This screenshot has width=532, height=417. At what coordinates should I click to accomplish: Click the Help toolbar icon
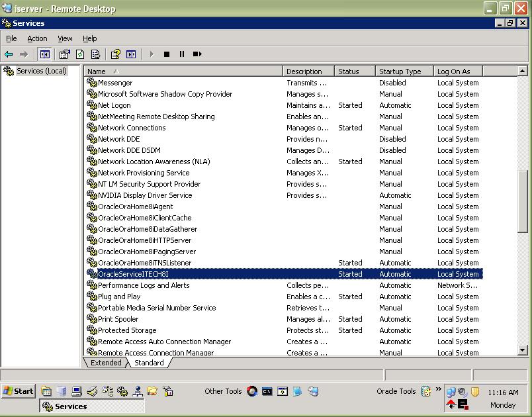tap(115, 54)
